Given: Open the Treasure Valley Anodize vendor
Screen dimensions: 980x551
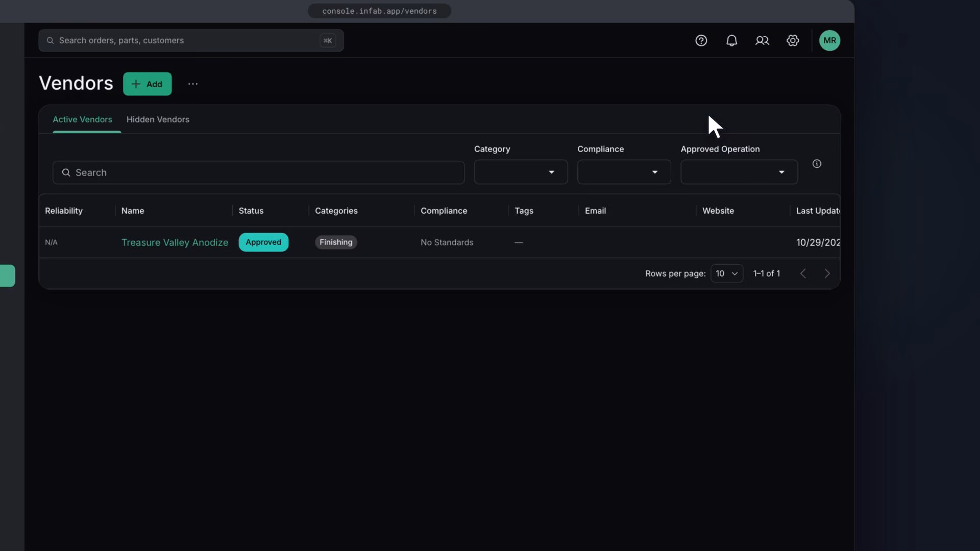Looking at the screenshot, I should (x=175, y=242).
